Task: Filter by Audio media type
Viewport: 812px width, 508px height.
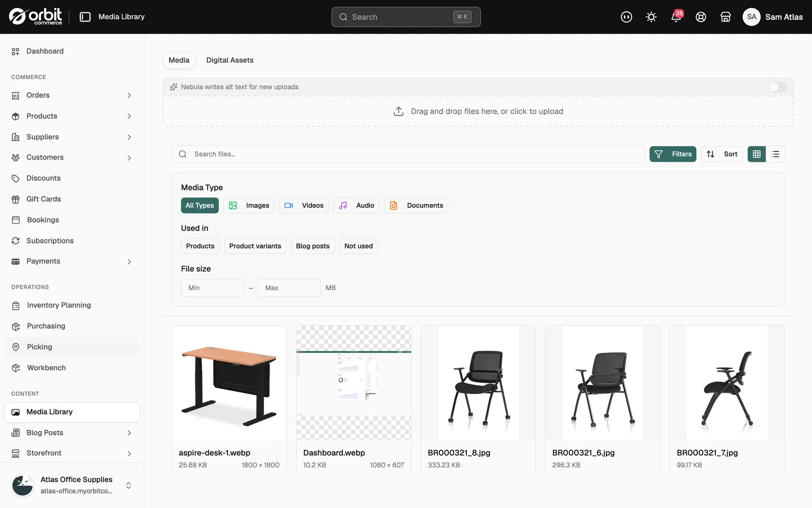Action: 356,206
